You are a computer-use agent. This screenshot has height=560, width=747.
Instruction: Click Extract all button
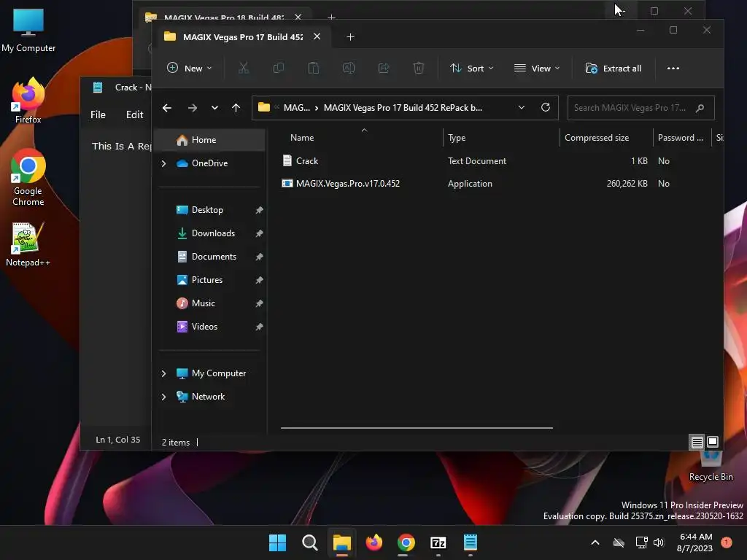tap(613, 68)
